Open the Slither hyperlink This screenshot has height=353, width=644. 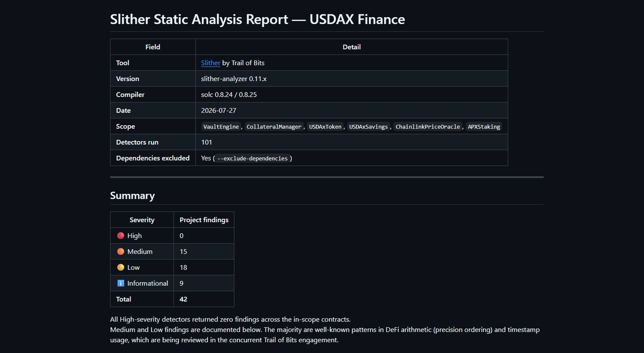210,63
